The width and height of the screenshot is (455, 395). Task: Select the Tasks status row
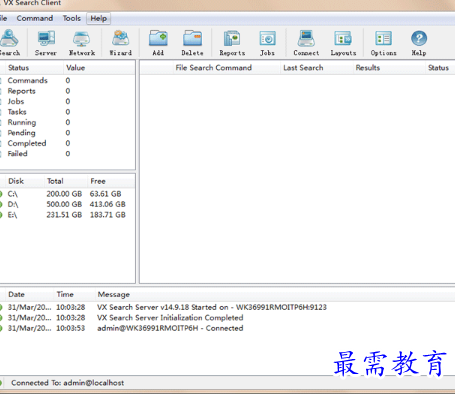coord(67,112)
